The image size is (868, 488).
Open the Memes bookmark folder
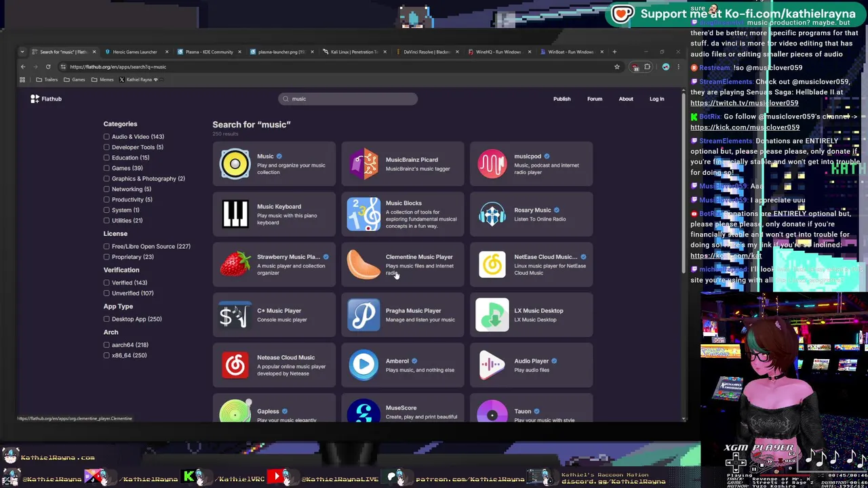102,79
